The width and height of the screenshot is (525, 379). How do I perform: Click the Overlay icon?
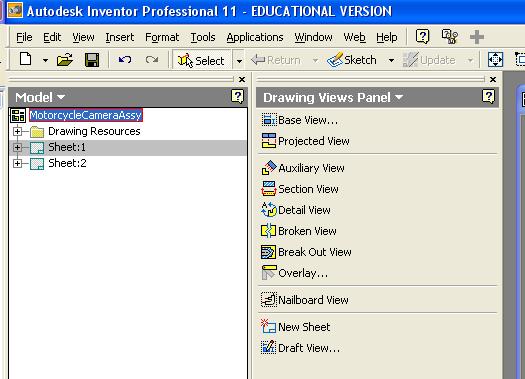point(269,273)
